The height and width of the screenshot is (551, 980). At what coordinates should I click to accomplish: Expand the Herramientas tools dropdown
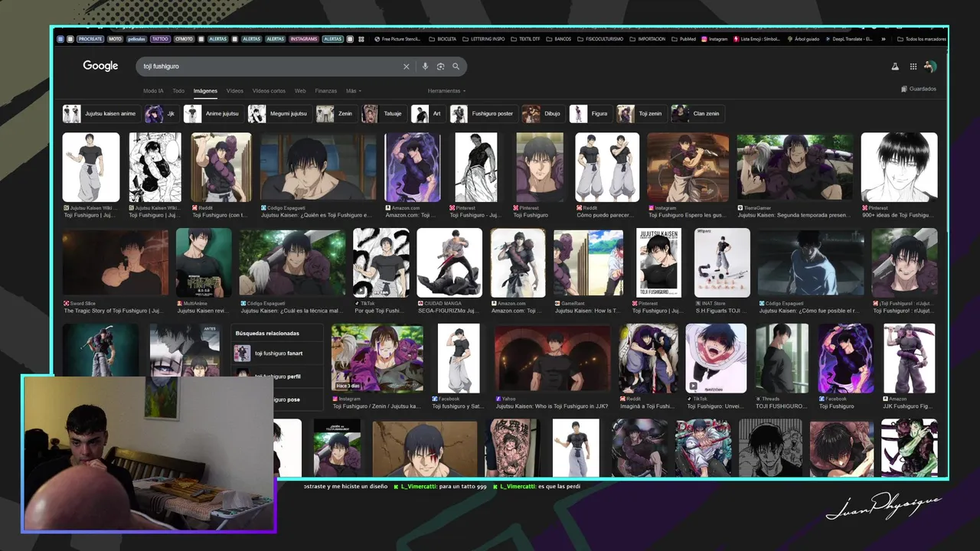coord(446,91)
